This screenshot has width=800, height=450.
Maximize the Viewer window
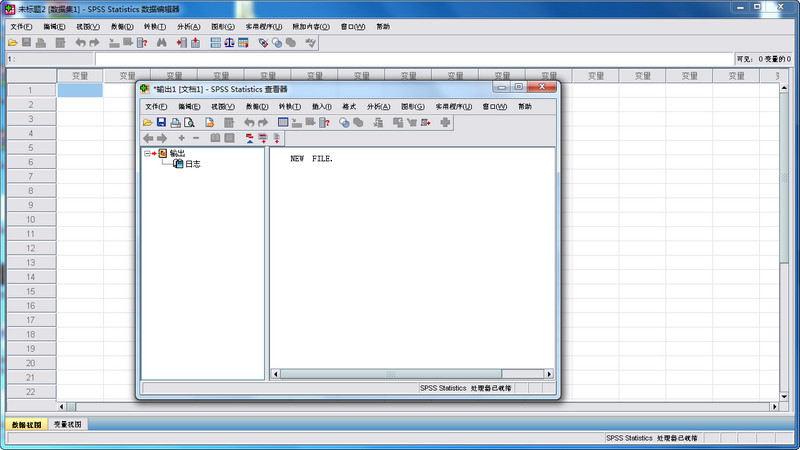[519, 87]
